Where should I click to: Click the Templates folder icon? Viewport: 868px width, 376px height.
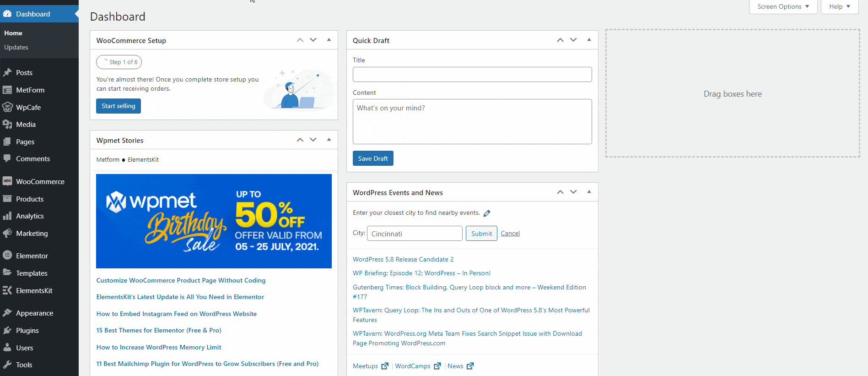[x=7, y=273]
